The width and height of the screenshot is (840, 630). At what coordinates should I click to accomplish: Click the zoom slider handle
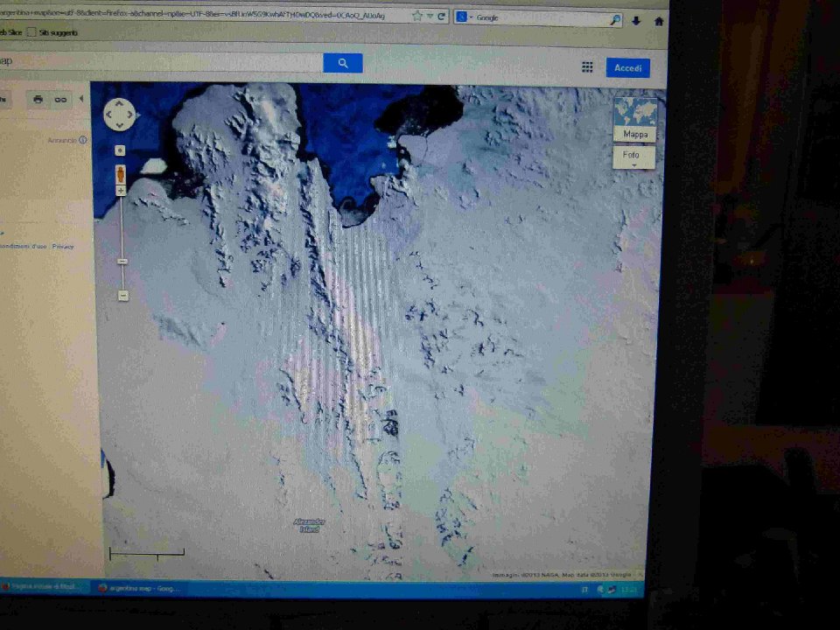click(x=122, y=262)
